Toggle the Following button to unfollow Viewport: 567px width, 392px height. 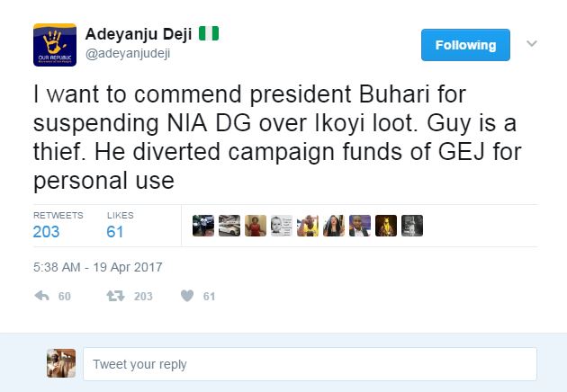(x=465, y=45)
